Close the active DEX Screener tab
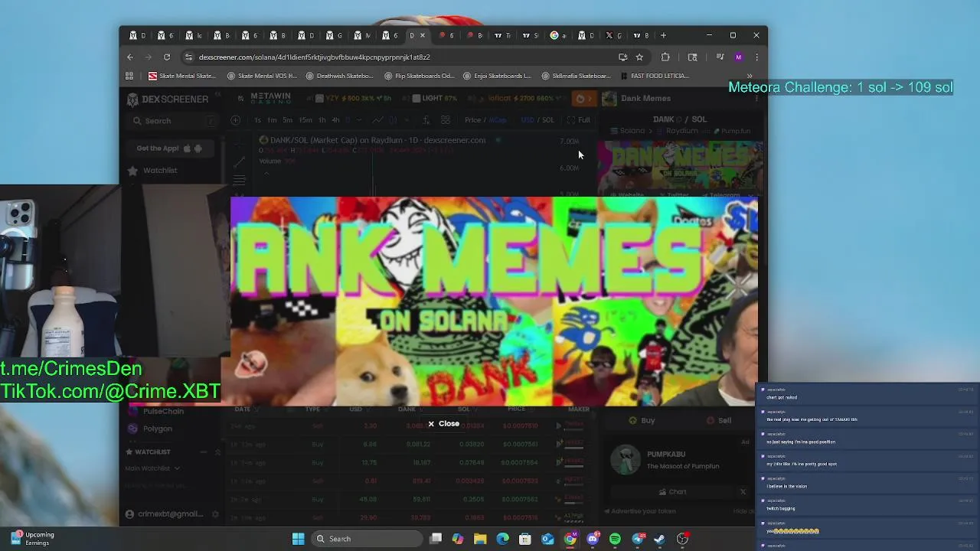The width and height of the screenshot is (980, 551). (422, 35)
